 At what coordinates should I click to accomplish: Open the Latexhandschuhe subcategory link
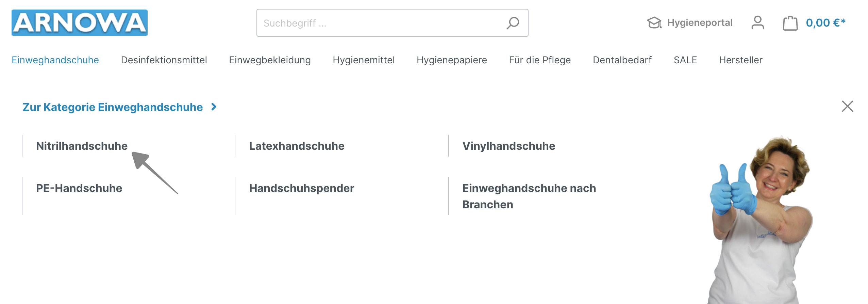pyautogui.click(x=297, y=146)
